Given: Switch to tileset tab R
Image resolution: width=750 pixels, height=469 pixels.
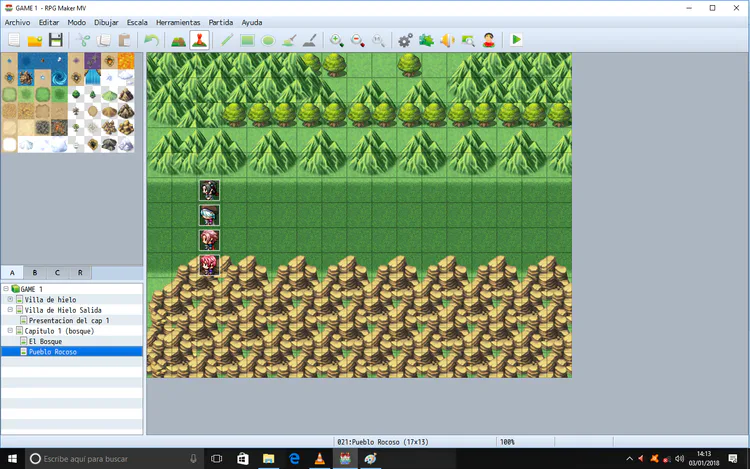Looking at the screenshot, I should click(x=80, y=273).
